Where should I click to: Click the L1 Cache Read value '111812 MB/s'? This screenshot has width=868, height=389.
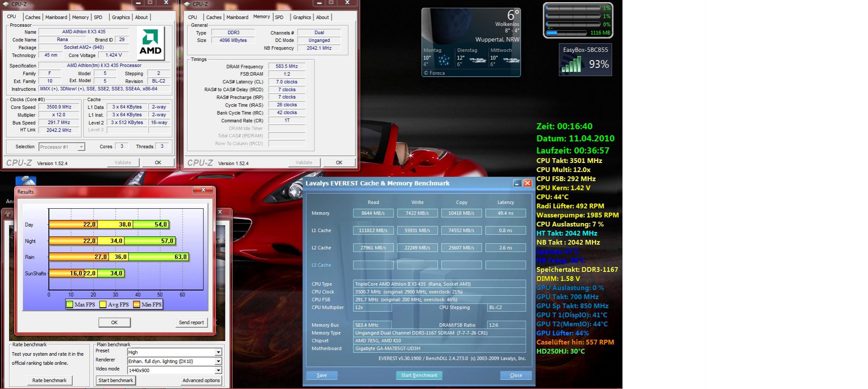[373, 230]
